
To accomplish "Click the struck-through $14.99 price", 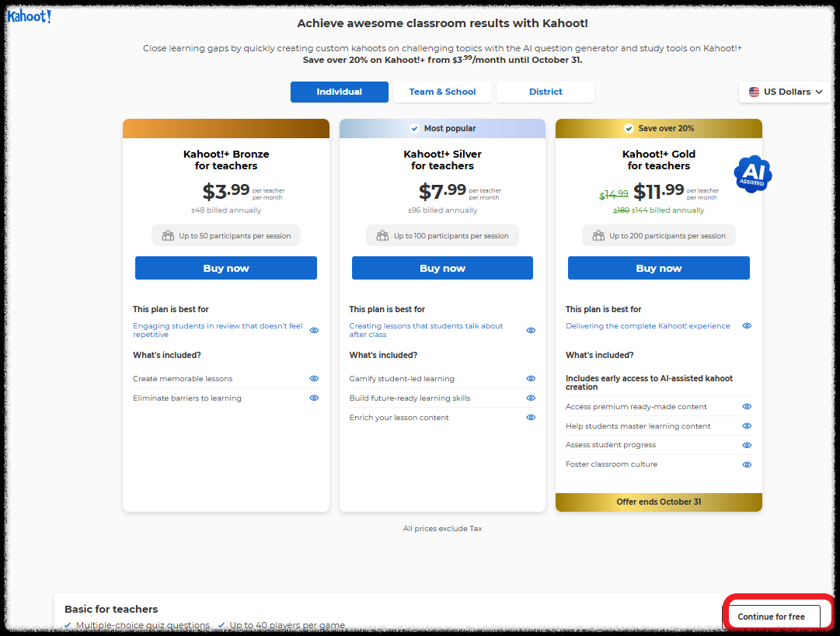I will click(x=613, y=194).
